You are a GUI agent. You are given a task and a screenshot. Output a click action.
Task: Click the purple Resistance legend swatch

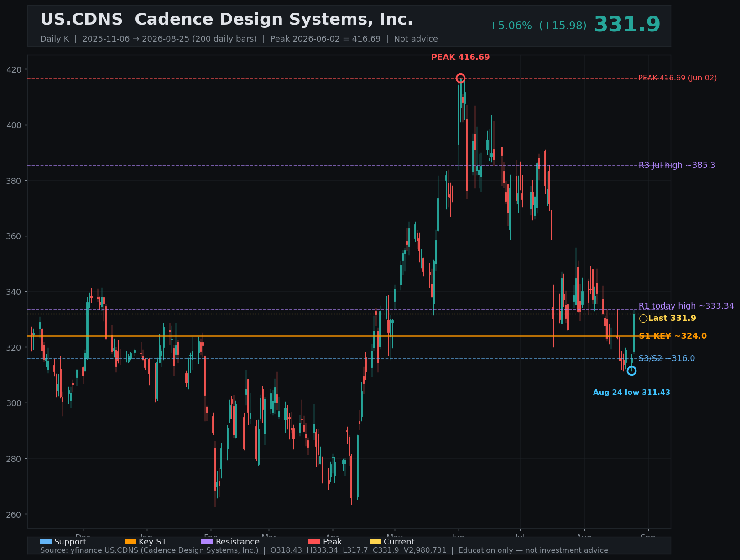(207, 542)
